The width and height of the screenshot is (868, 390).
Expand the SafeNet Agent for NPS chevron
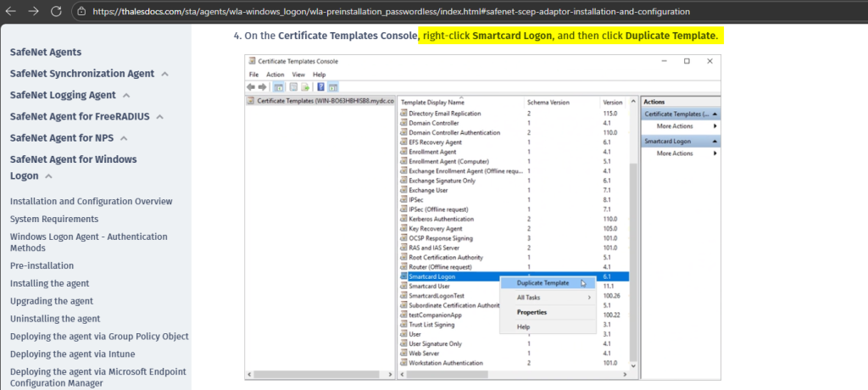(x=123, y=137)
